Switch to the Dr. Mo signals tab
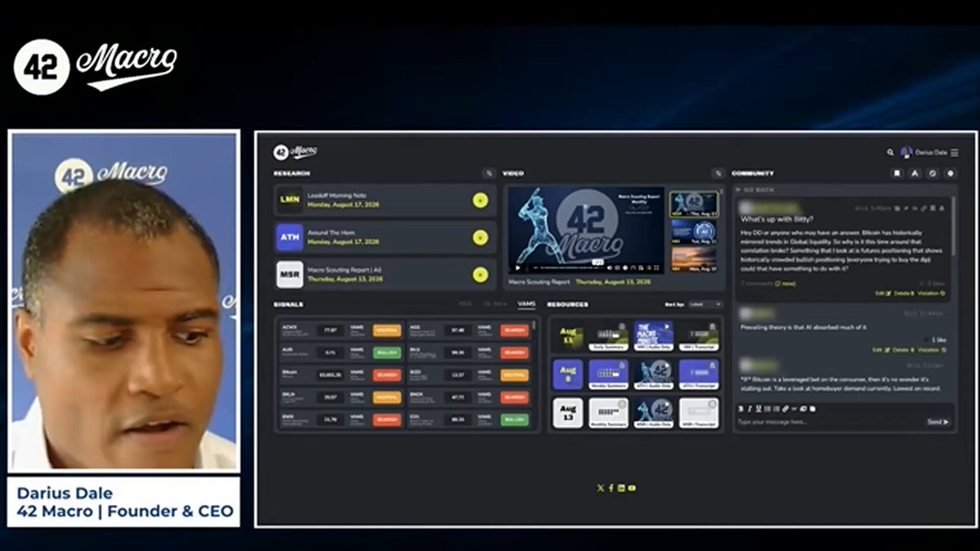 496,304
